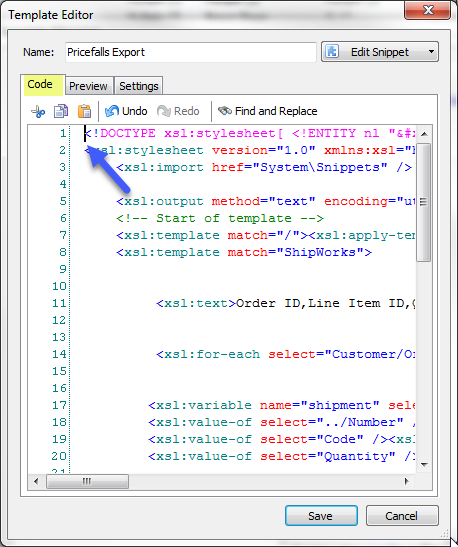The image size is (458, 547).
Task: Click the match="ShipWorks" template line
Action: tap(244, 252)
